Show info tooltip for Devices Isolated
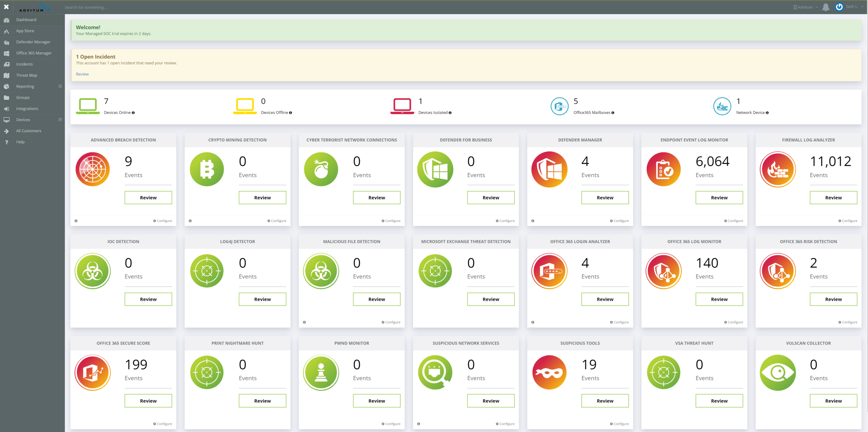868x432 pixels. 450,113
